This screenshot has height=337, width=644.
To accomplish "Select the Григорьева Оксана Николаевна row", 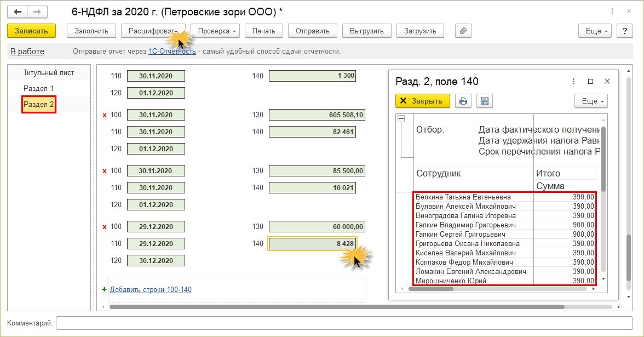I will (x=505, y=244).
